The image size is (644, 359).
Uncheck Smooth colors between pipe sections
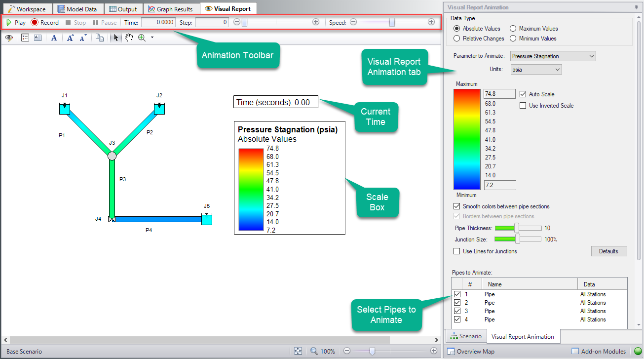[456, 206]
